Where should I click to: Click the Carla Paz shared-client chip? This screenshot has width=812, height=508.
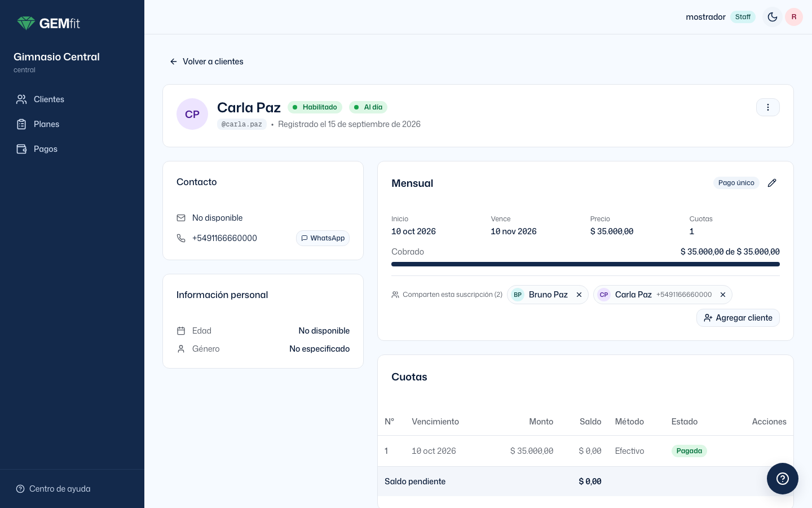click(x=663, y=295)
